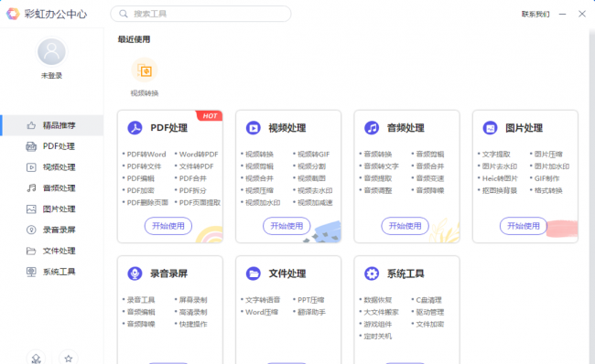Viewport: 595px width, 364px height.
Task: Click the HOT badge on PDF处理 card
Action: (x=210, y=115)
